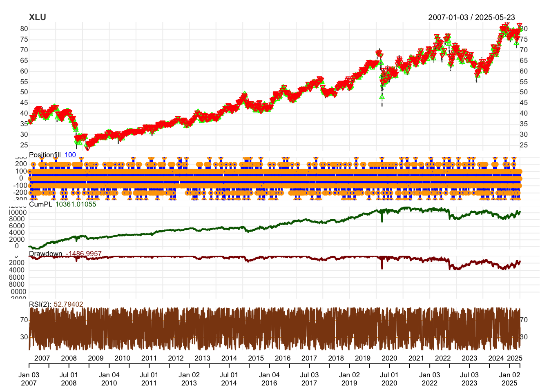Click the Positionfill value 100
Screen dimensions: 549x392
tap(70, 155)
